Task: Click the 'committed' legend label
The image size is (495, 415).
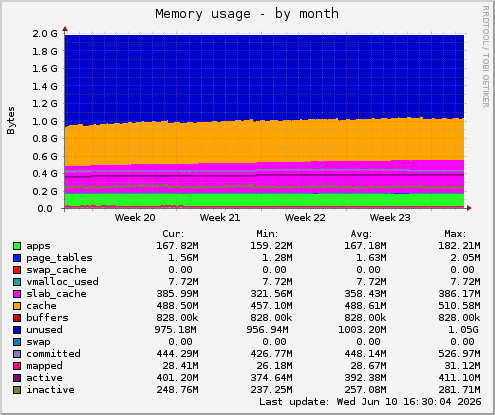Action: [x=53, y=354]
